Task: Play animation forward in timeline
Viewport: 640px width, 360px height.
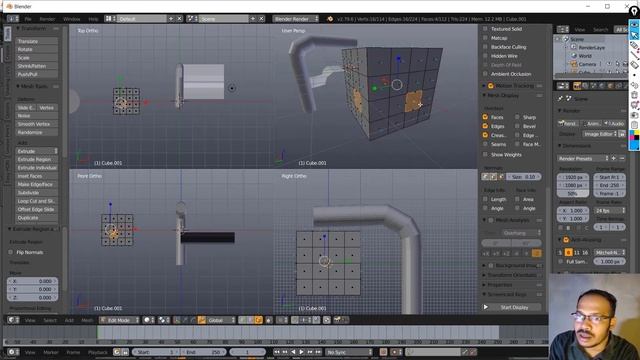Action: 302,352
